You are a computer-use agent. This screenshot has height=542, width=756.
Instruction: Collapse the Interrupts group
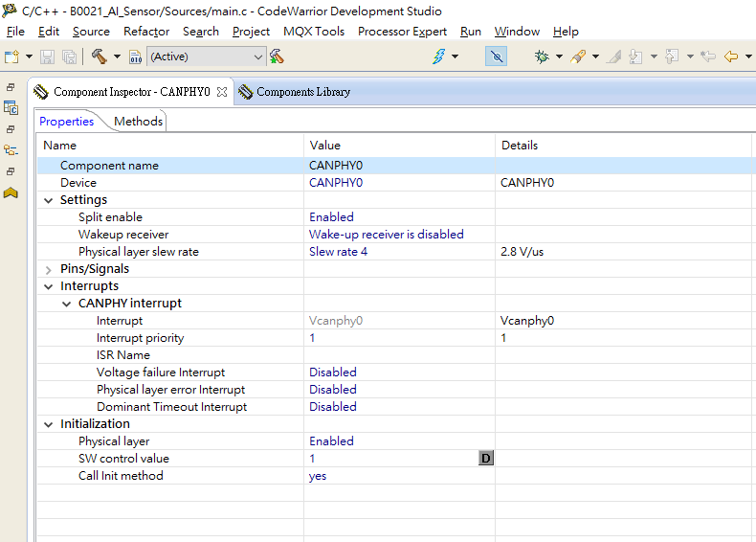(48, 286)
